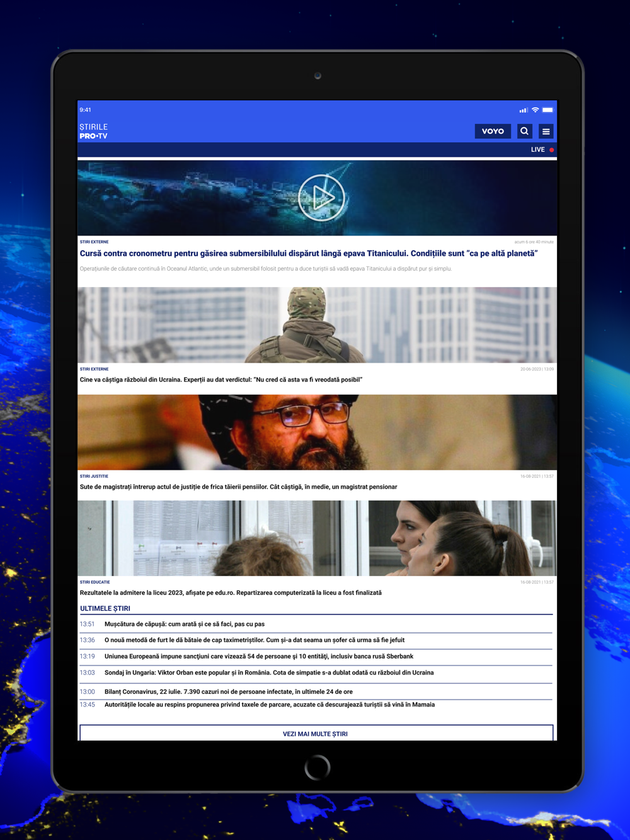Select Știri Externe tag above Ukraine headline
This screenshot has height=840, width=630.
coord(94,369)
